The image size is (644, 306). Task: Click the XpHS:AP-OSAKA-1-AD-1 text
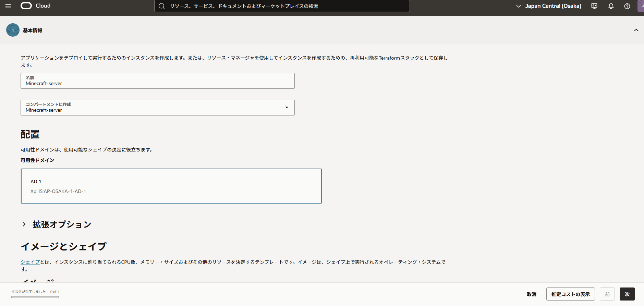pyautogui.click(x=58, y=191)
